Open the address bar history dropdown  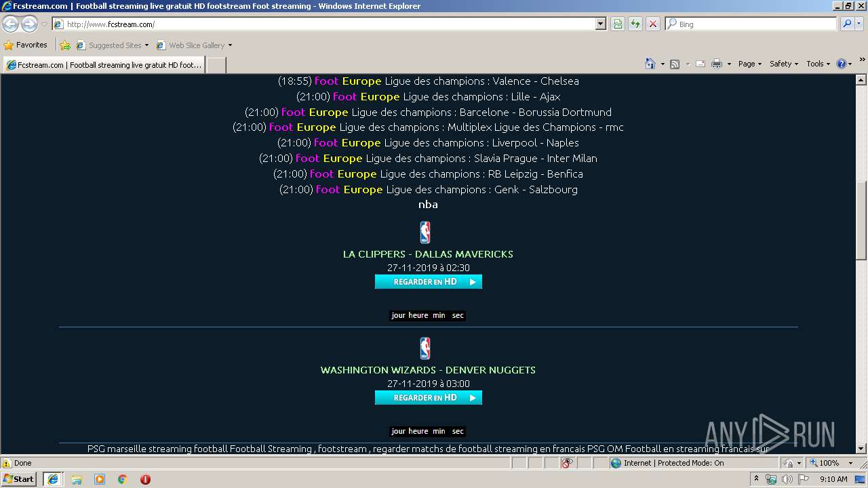600,24
